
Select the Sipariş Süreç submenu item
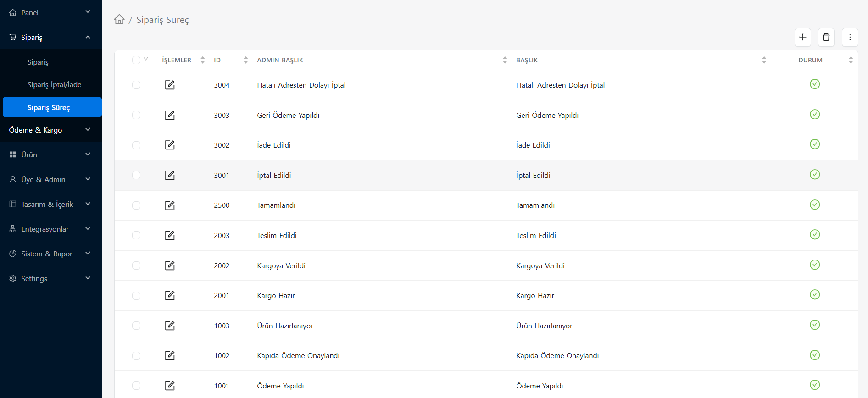click(x=52, y=107)
